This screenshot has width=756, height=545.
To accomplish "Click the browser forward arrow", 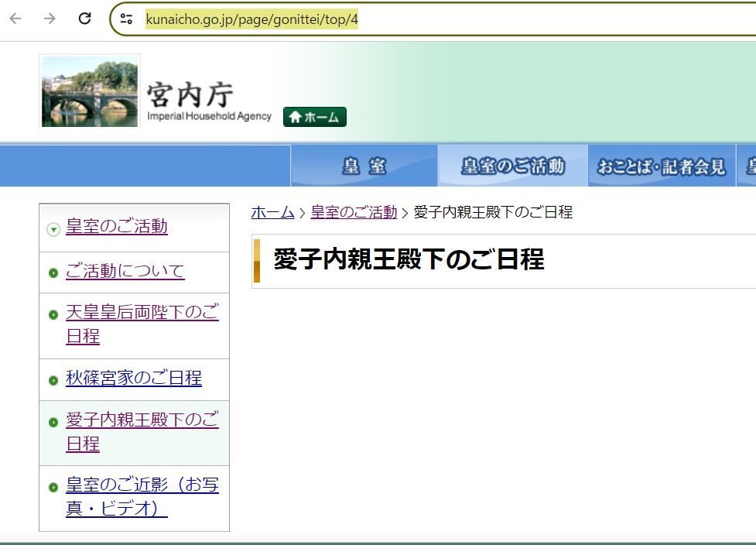I will tap(50, 19).
